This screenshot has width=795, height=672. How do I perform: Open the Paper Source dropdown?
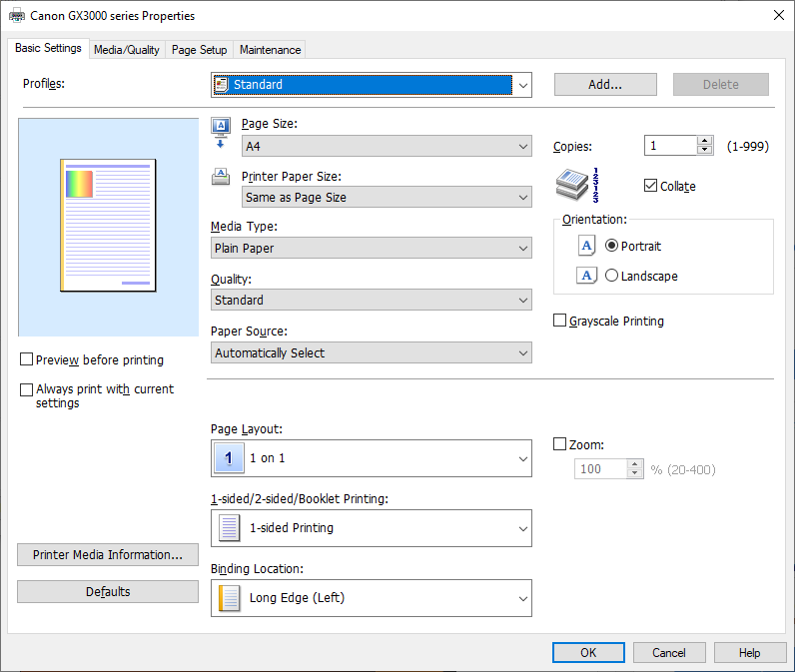pos(372,352)
